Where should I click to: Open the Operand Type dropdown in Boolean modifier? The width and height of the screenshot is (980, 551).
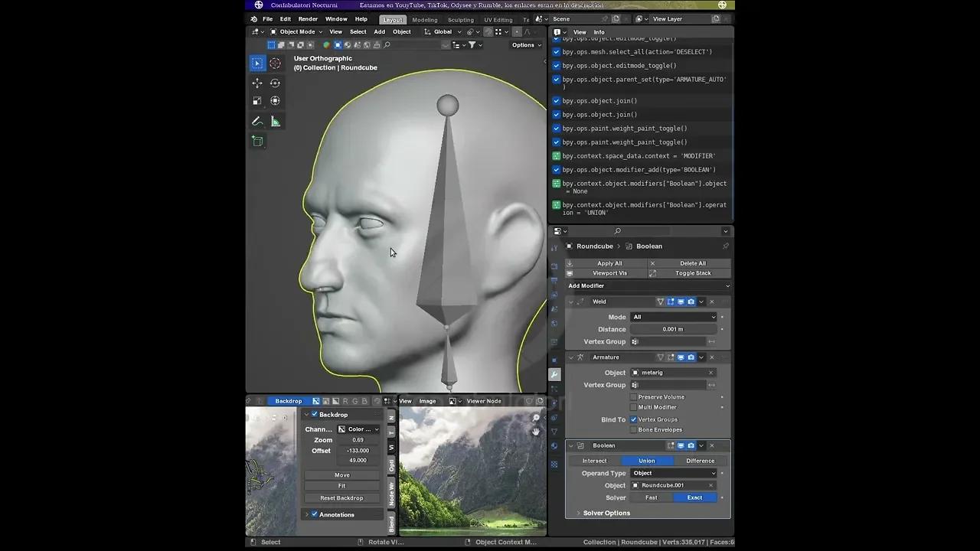674,473
